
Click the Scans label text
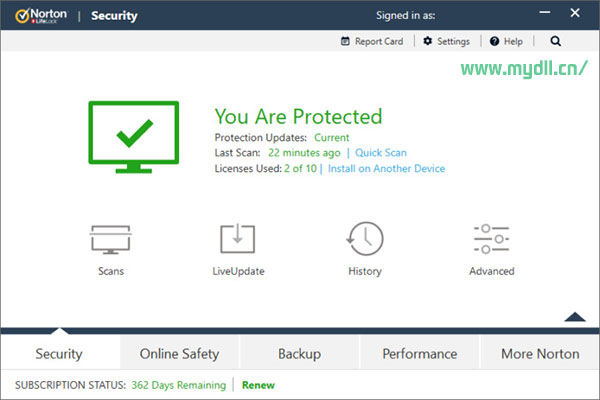pyautogui.click(x=111, y=271)
